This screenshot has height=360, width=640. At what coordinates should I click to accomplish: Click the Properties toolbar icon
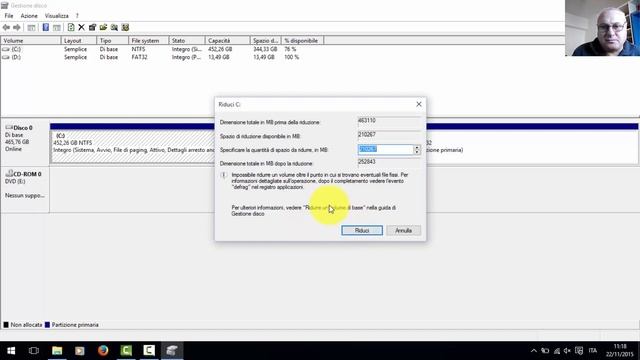pos(92,27)
